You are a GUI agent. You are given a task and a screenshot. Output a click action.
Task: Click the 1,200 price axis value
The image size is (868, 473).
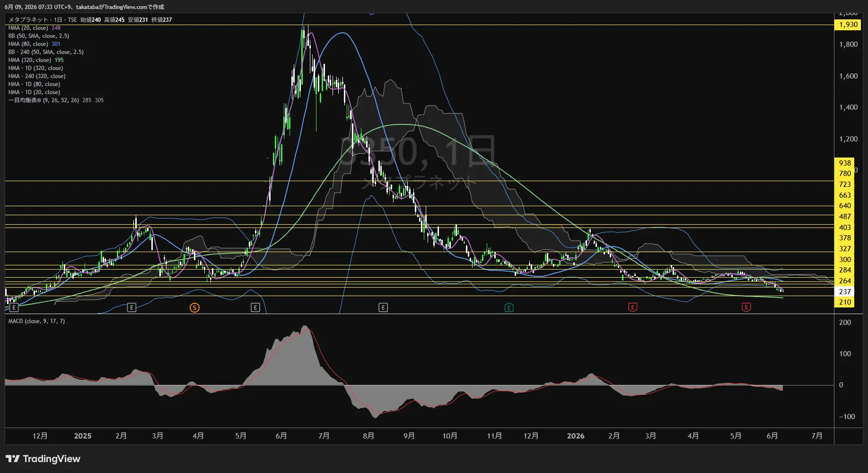[x=848, y=139]
